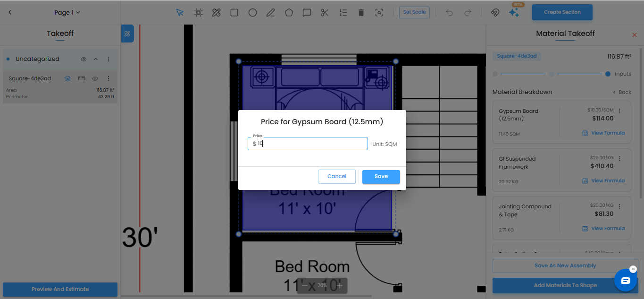
Task: Add a comment annotation
Action: point(307,12)
